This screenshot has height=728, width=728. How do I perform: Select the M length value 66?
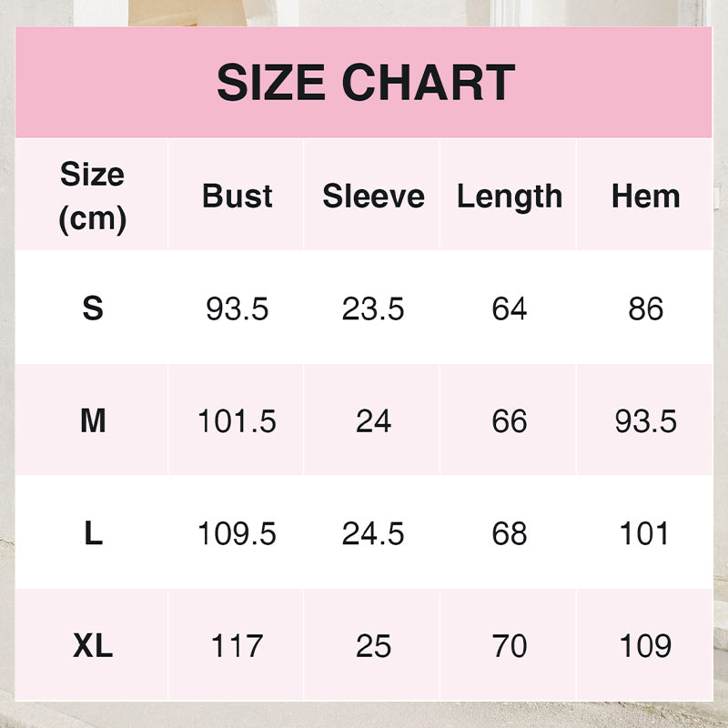pyautogui.click(x=509, y=421)
